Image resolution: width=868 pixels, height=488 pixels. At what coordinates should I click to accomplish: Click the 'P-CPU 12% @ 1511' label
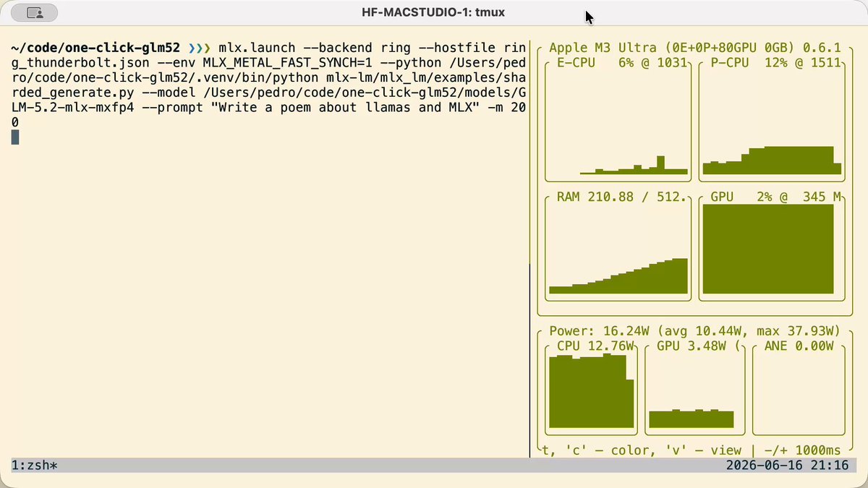775,63
